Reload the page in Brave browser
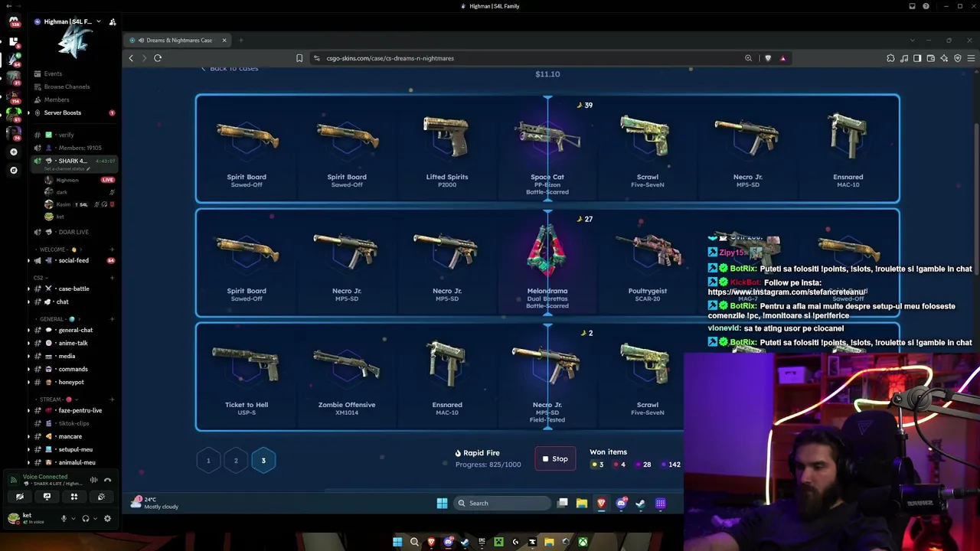 coord(158,58)
